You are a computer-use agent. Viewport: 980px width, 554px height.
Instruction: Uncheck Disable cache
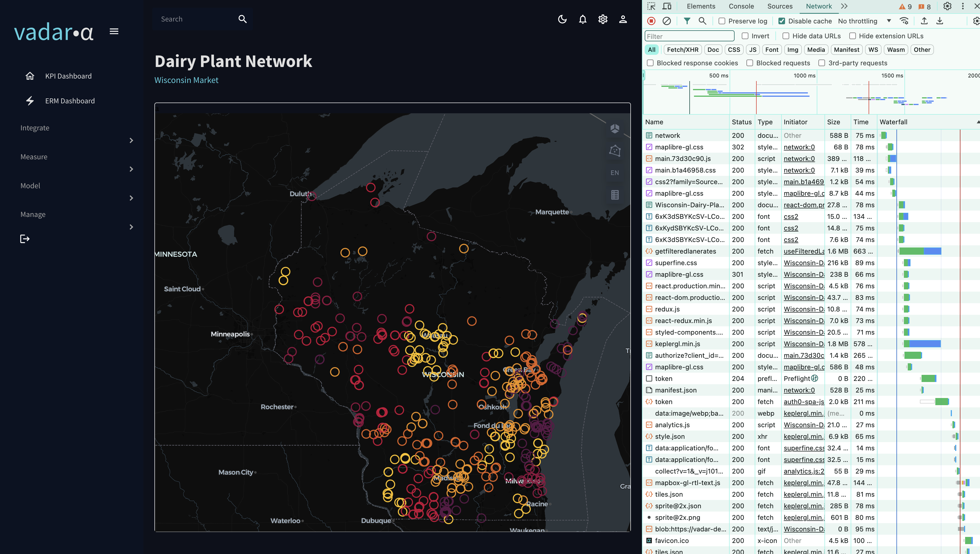[x=782, y=21]
